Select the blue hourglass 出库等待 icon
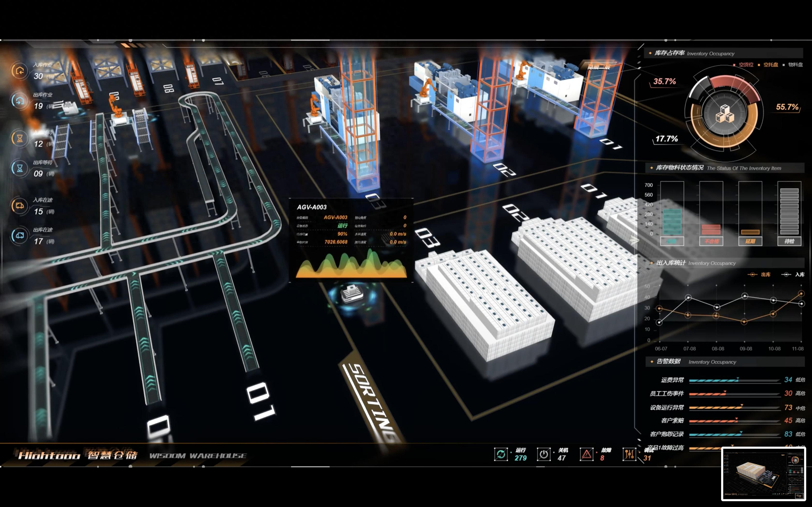This screenshot has width=812, height=507. [20, 168]
